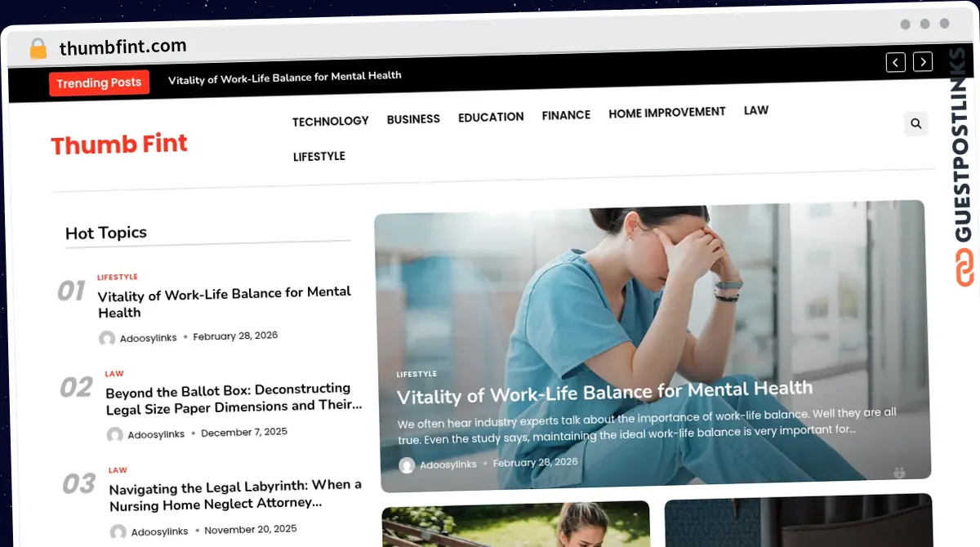The image size is (980, 547).
Task: Open the Thumb Fint site logo link
Action: [119, 145]
